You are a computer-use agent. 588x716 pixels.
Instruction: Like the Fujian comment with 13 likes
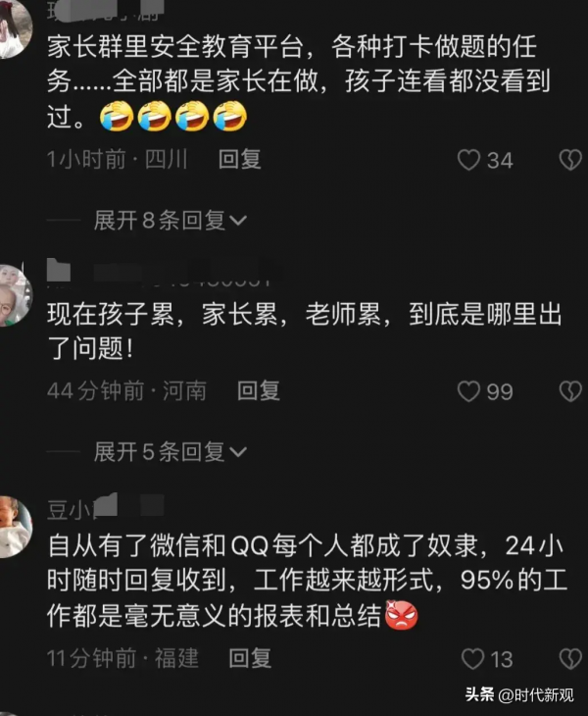click(472, 659)
